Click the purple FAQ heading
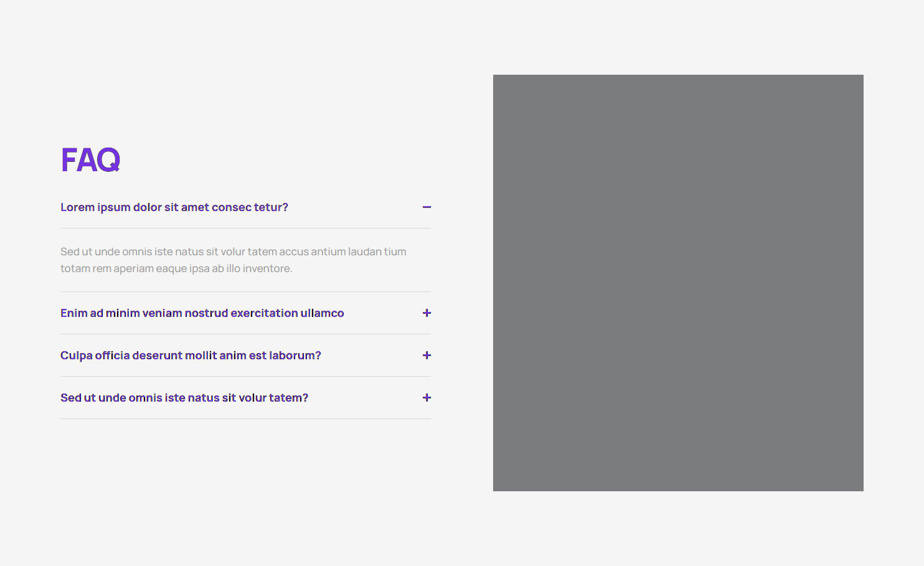Viewport: 924px width, 566px height. coord(90,160)
